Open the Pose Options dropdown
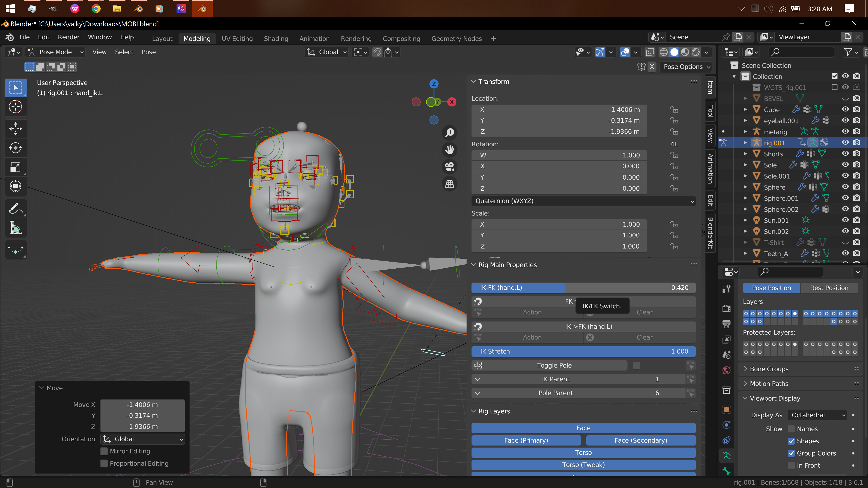This screenshot has height=488, width=868. (686, 66)
